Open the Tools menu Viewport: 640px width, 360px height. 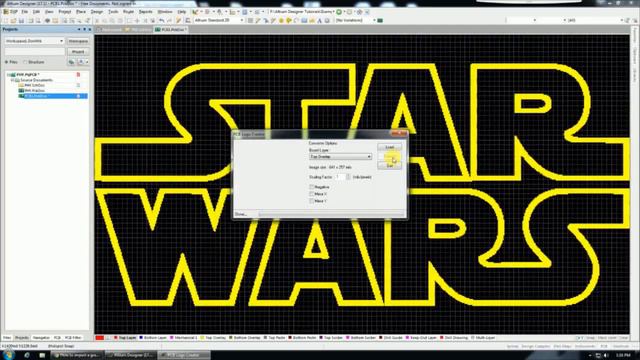pos(113,12)
